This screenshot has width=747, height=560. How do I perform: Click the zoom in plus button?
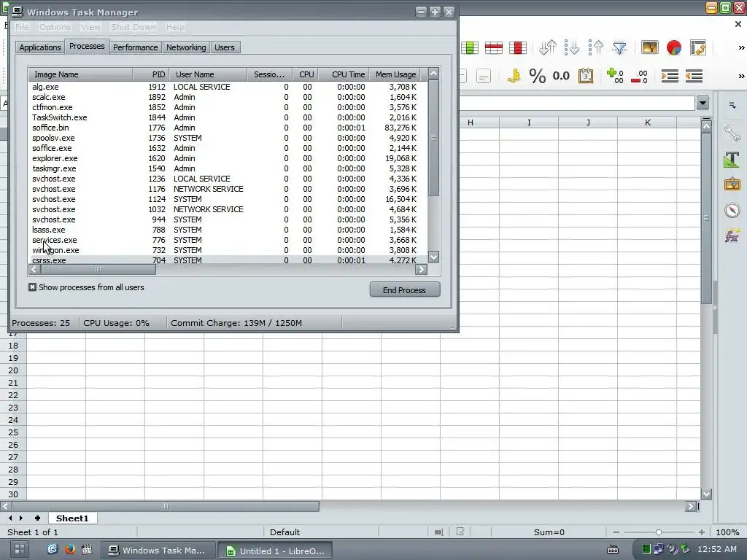click(701, 532)
